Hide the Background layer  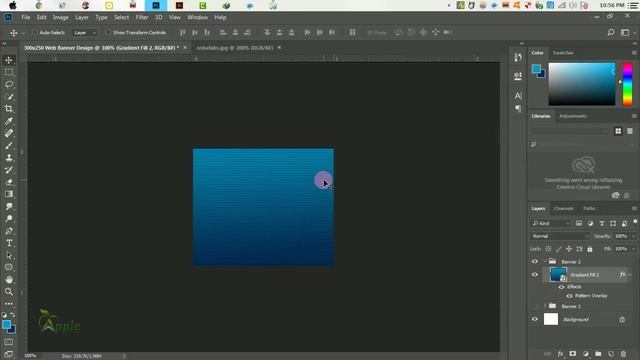(x=535, y=319)
